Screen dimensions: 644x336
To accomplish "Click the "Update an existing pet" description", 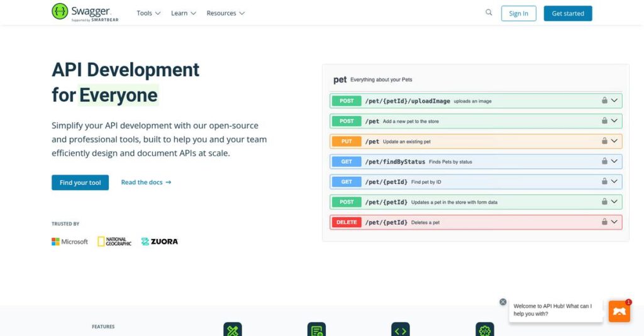I will coord(407,142).
